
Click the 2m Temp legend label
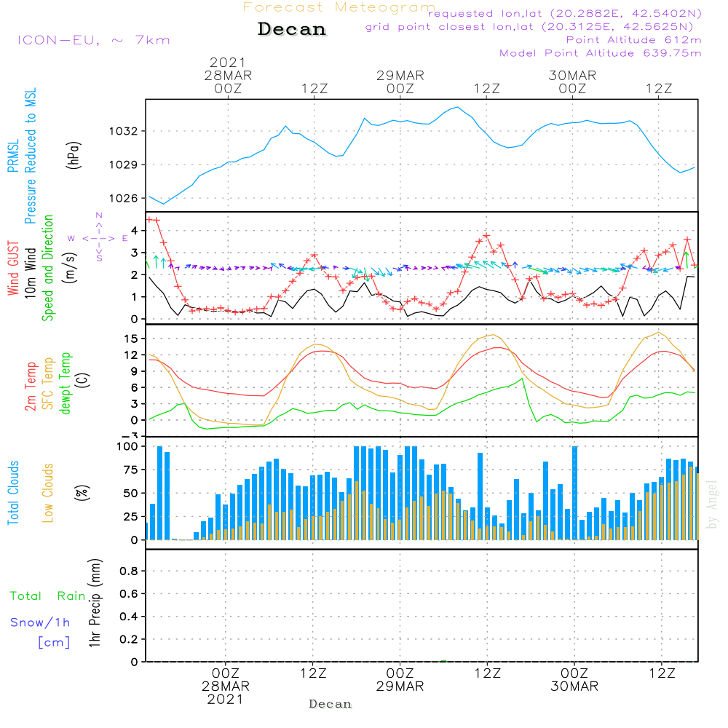30,386
